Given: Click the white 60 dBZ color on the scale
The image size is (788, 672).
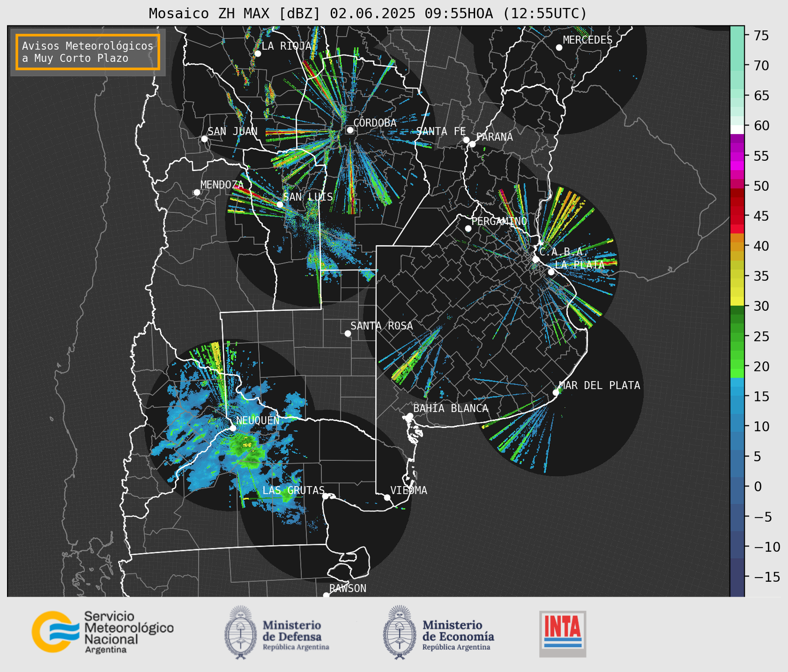Looking at the screenshot, I should [x=737, y=129].
